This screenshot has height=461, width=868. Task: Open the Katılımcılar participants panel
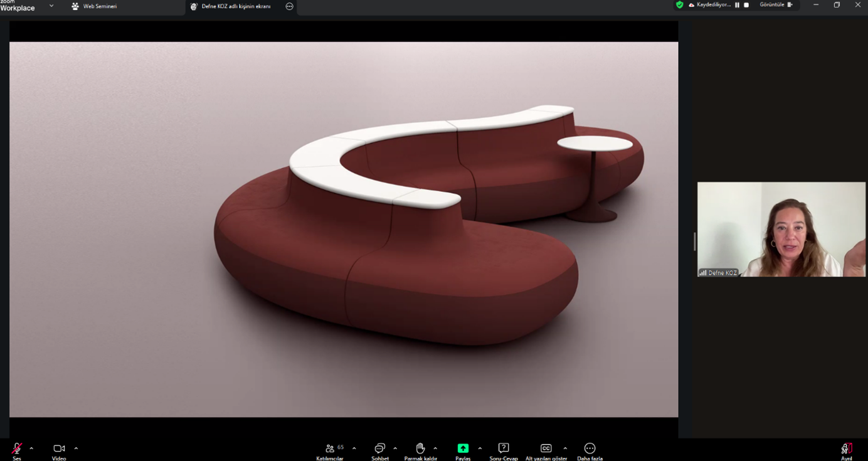pos(330,448)
